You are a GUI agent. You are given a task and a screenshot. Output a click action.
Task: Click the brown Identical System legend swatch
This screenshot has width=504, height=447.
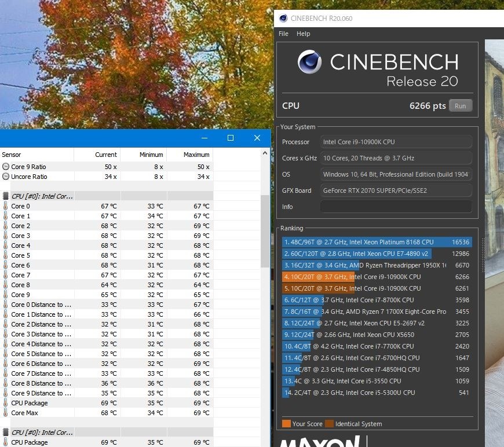pyautogui.click(x=329, y=424)
